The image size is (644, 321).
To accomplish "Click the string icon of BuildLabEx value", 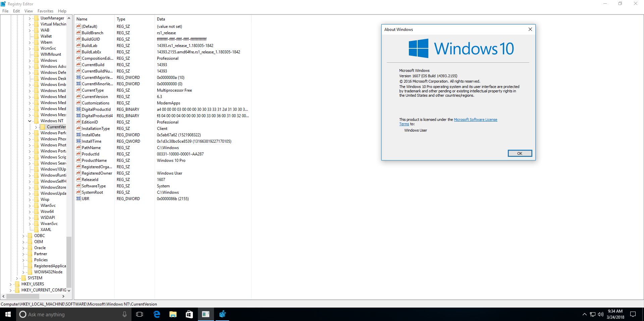I will click(78, 52).
